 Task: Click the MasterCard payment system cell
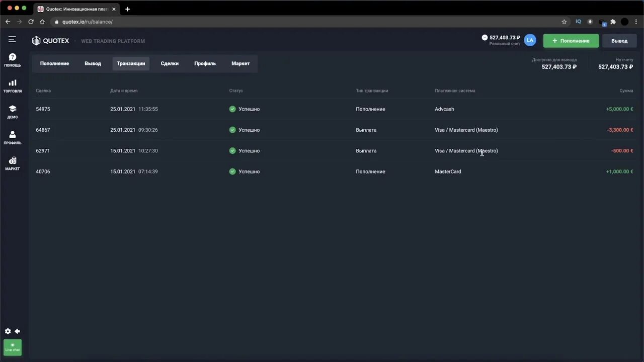448,171
